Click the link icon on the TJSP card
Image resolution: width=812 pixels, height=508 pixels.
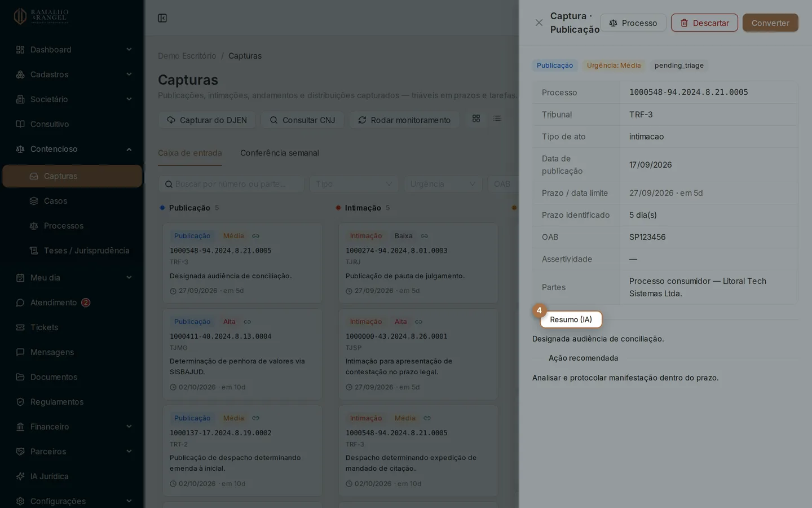tap(418, 322)
